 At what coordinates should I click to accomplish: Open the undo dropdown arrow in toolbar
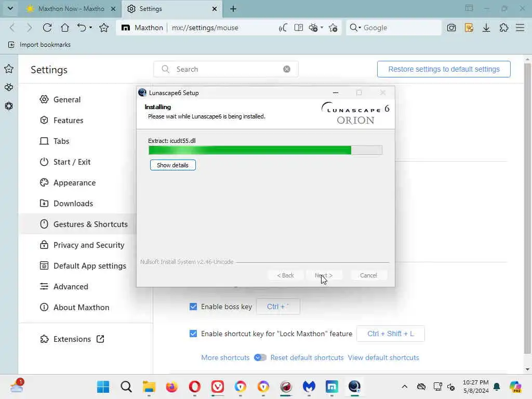[x=90, y=28]
